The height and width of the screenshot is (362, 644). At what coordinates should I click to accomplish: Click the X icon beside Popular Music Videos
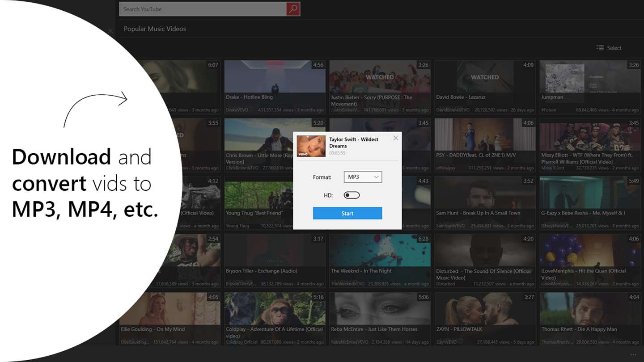(110, 31)
